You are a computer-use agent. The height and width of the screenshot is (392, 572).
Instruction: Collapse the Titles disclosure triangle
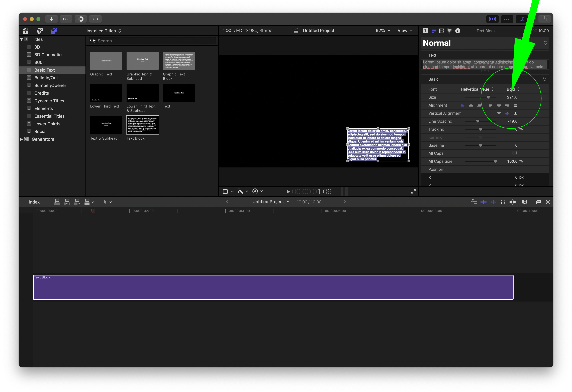point(22,39)
